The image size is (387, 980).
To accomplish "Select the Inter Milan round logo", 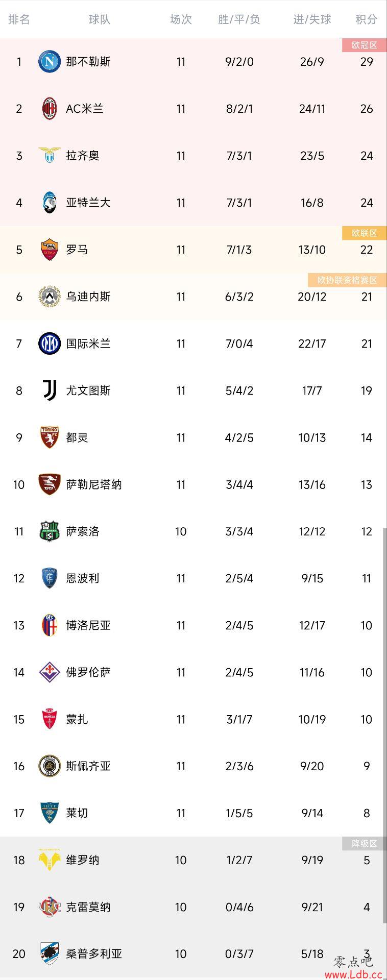I will [50, 344].
